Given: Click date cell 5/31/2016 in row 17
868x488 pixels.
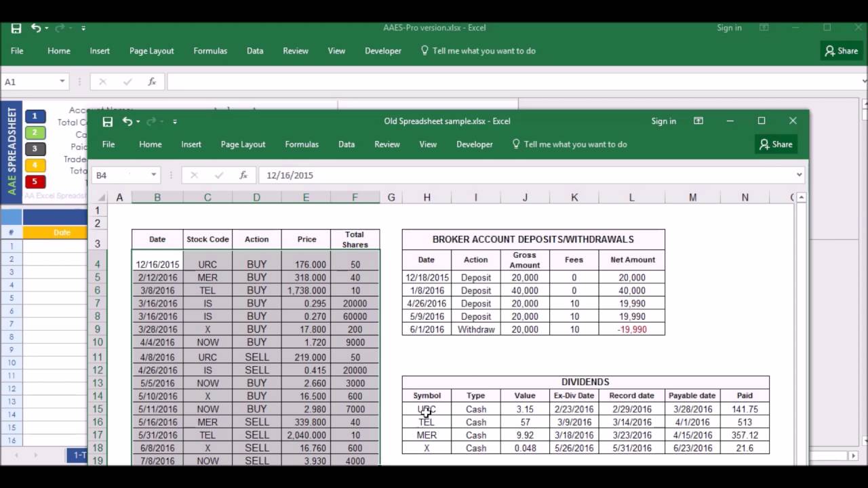Looking at the screenshot, I should [157, 435].
